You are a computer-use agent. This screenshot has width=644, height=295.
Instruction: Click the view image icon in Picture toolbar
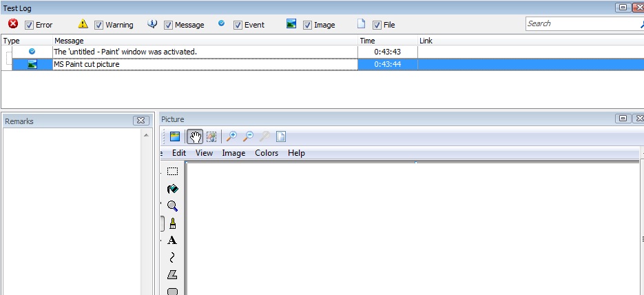point(175,136)
